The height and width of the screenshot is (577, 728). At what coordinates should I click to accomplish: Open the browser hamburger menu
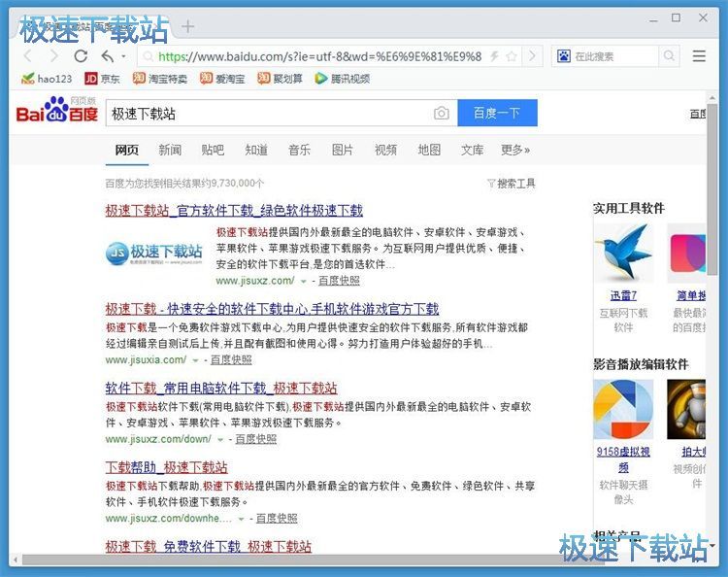click(699, 56)
